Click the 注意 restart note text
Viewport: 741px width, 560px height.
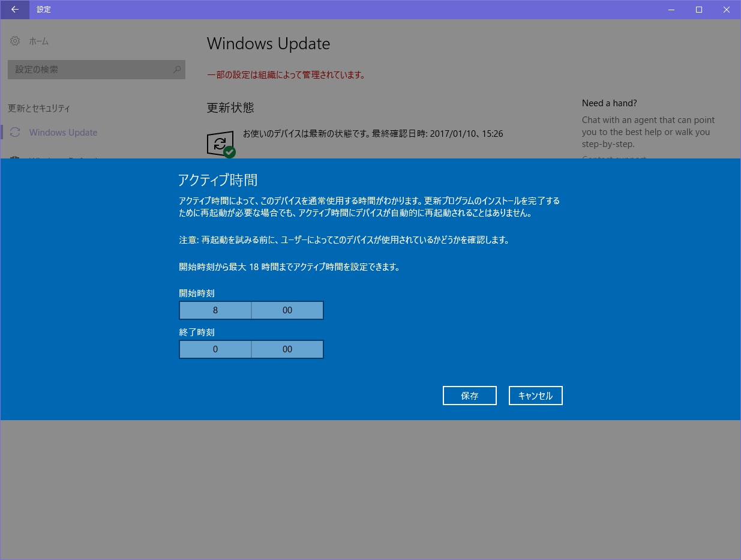[x=344, y=240]
